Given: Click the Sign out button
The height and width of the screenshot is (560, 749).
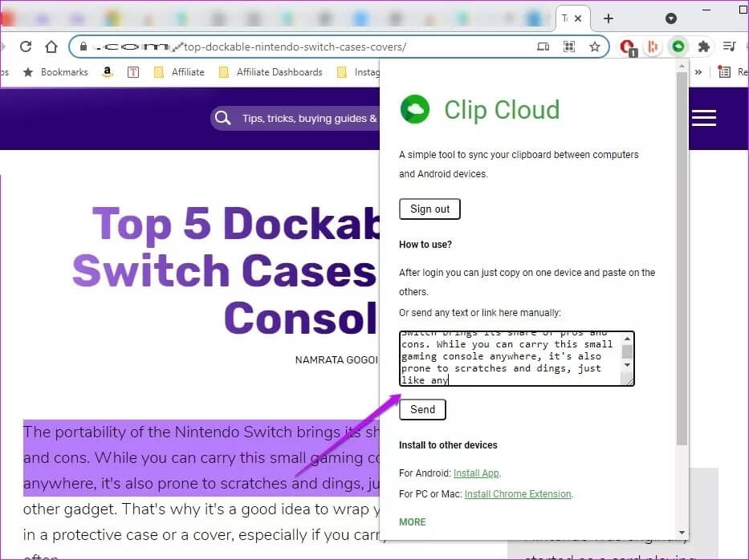Looking at the screenshot, I should [x=429, y=209].
